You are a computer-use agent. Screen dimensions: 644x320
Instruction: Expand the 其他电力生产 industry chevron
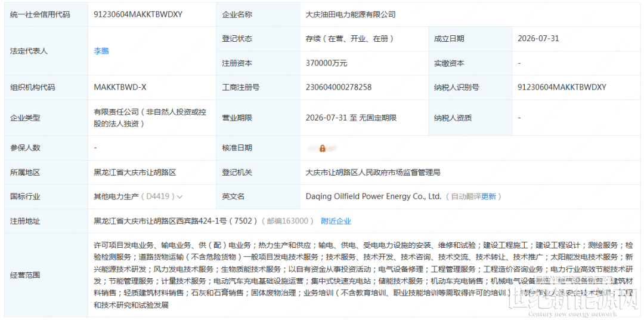(x=179, y=196)
